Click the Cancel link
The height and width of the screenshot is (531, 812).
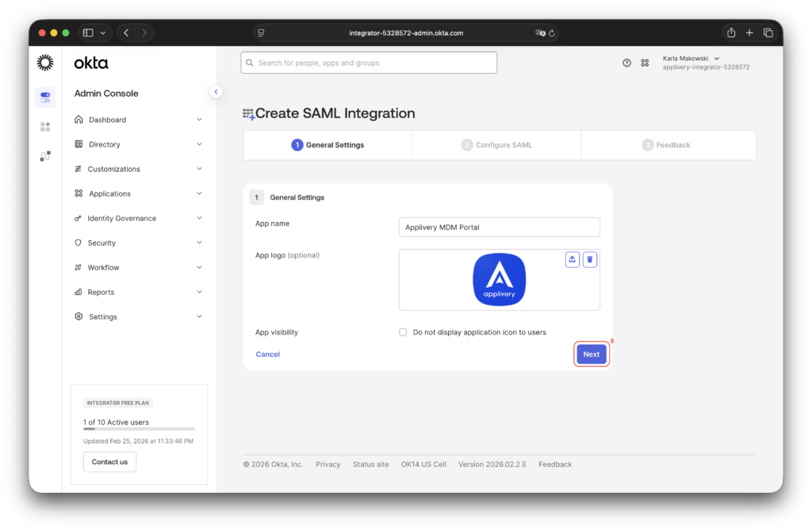pyautogui.click(x=267, y=354)
